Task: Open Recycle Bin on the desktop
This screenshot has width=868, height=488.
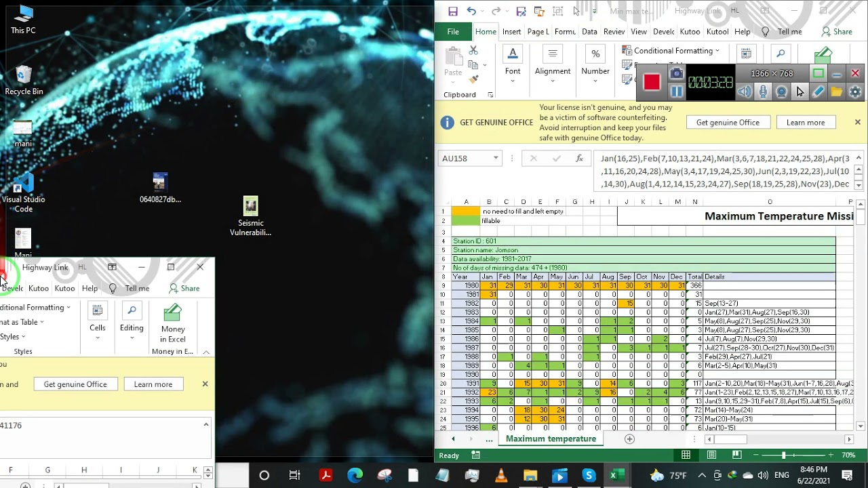Action: click(24, 81)
